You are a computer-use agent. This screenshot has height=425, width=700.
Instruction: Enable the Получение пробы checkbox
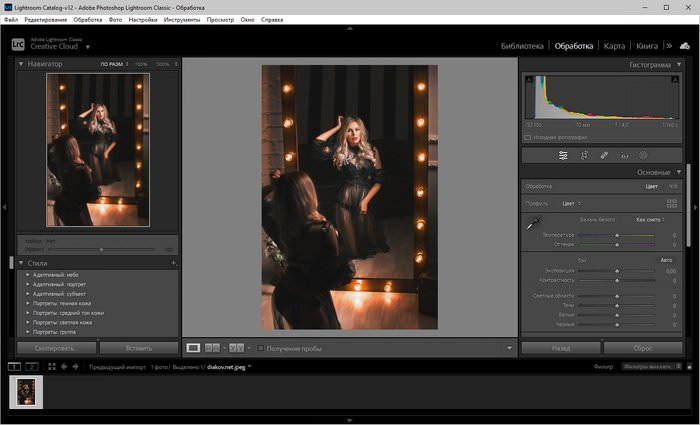pos(260,348)
